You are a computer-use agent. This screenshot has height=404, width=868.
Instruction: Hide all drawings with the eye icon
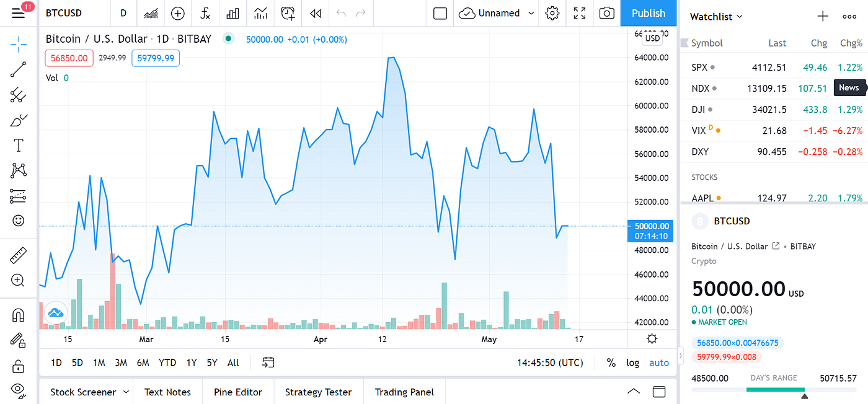click(19, 390)
